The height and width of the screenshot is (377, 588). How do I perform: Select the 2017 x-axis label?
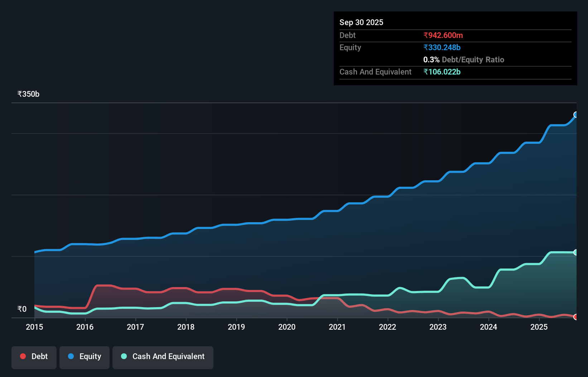pyautogui.click(x=135, y=327)
